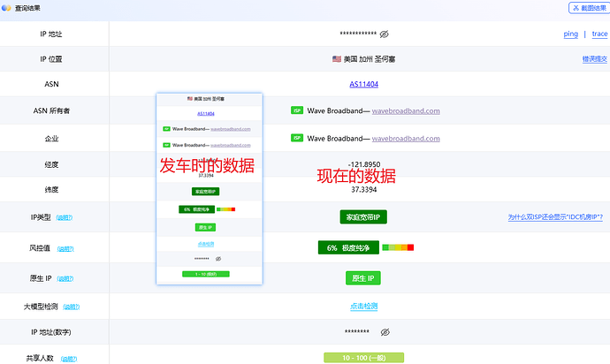Open 点击检测 large model detection link
This screenshot has width=610, height=364.
[363, 306]
